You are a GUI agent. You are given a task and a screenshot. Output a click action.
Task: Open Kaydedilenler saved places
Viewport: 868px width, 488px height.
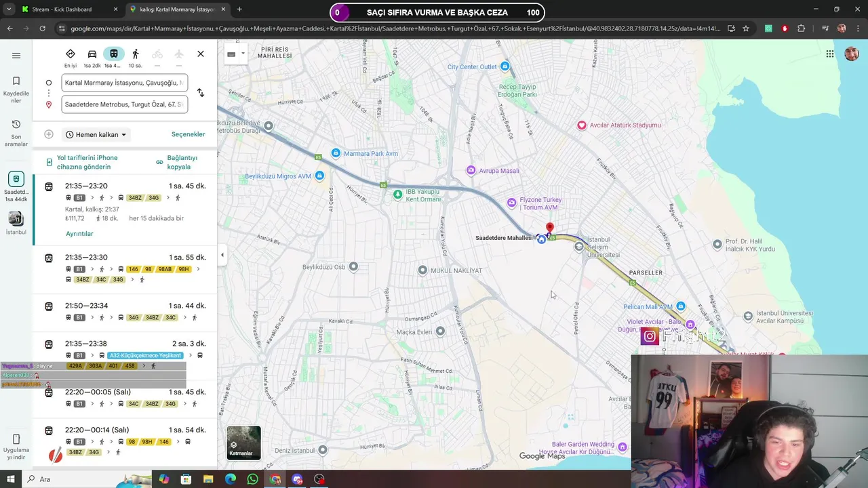point(16,90)
